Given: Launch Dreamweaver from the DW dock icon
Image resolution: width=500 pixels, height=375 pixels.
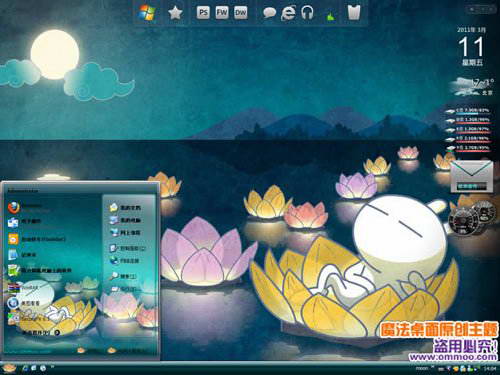Looking at the screenshot, I should coord(241,13).
